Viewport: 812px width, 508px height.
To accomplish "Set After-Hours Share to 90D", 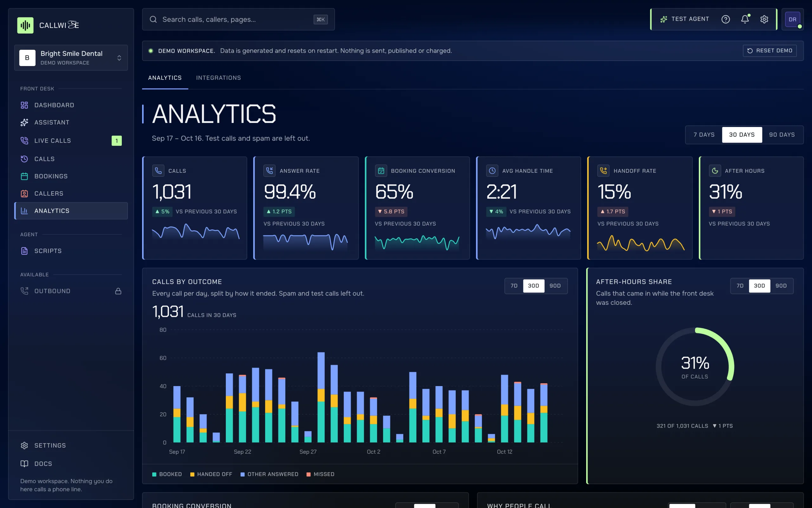I will (x=781, y=286).
